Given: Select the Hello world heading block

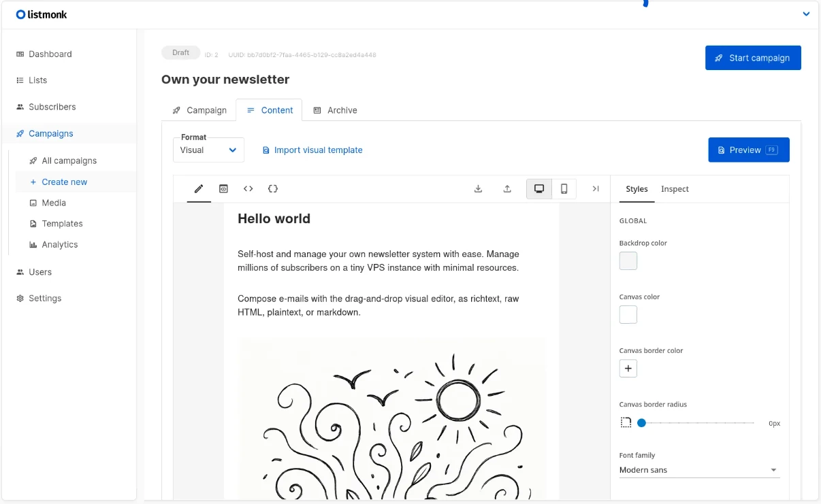Looking at the screenshot, I should click(x=274, y=219).
